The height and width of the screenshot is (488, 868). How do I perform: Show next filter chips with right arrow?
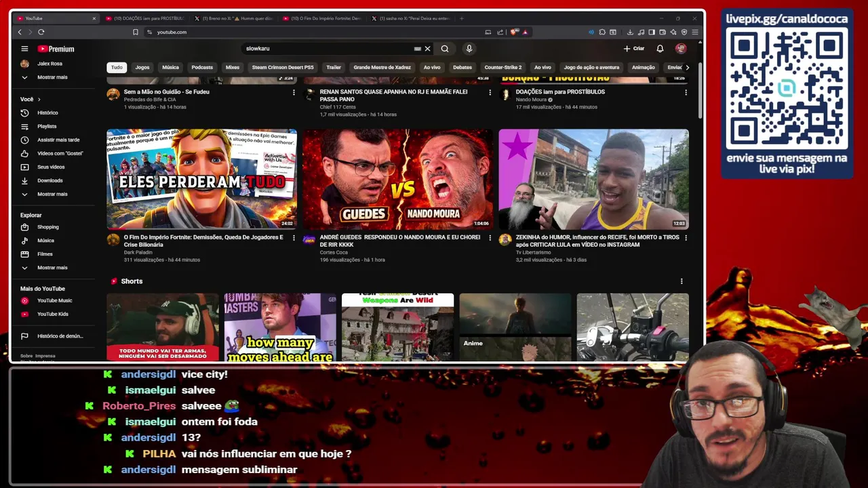point(687,67)
